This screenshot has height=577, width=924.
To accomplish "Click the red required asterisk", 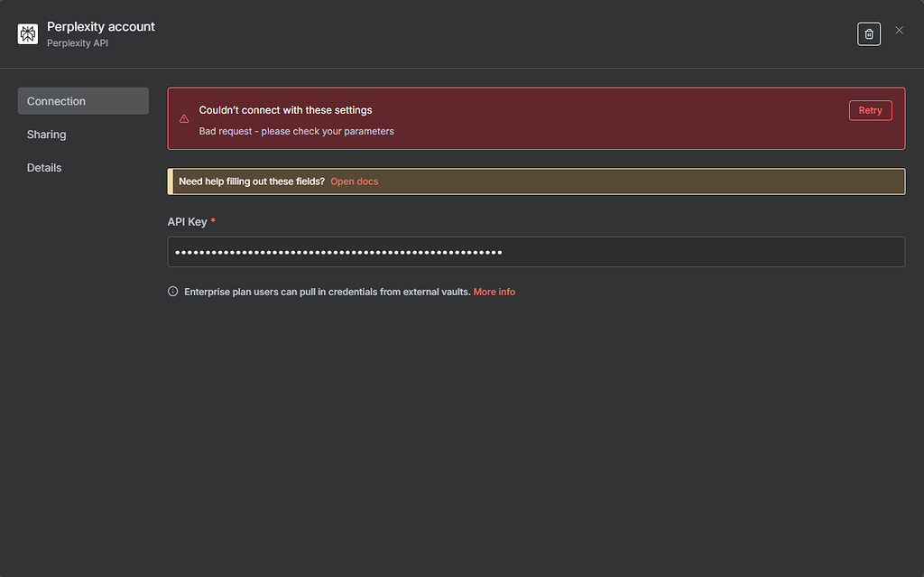I will [x=213, y=222].
